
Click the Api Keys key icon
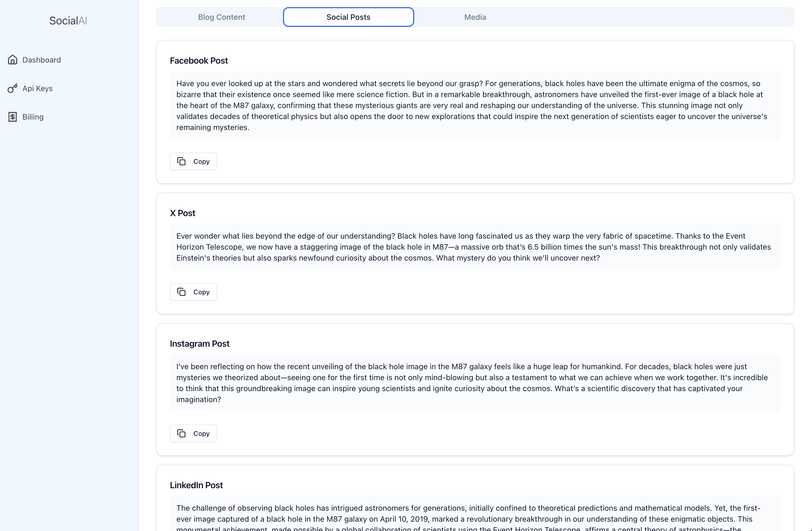click(x=13, y=88)
